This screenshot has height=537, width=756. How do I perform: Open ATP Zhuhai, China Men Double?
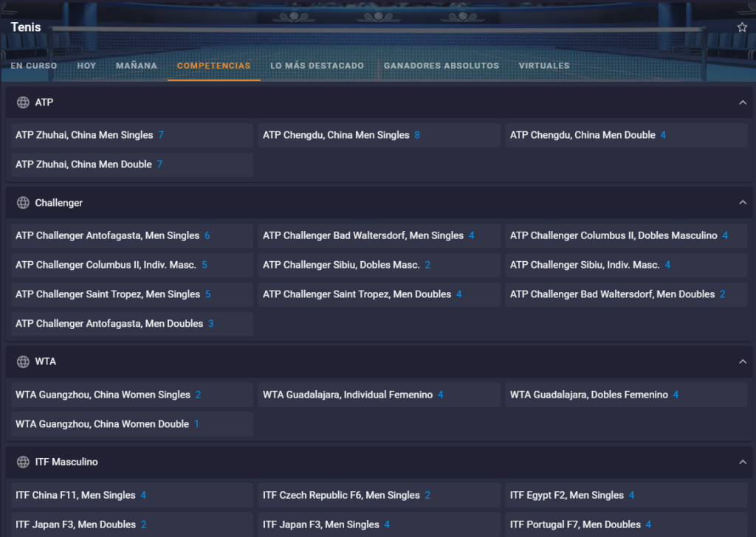pyautogui.click(x=131, y=164)
